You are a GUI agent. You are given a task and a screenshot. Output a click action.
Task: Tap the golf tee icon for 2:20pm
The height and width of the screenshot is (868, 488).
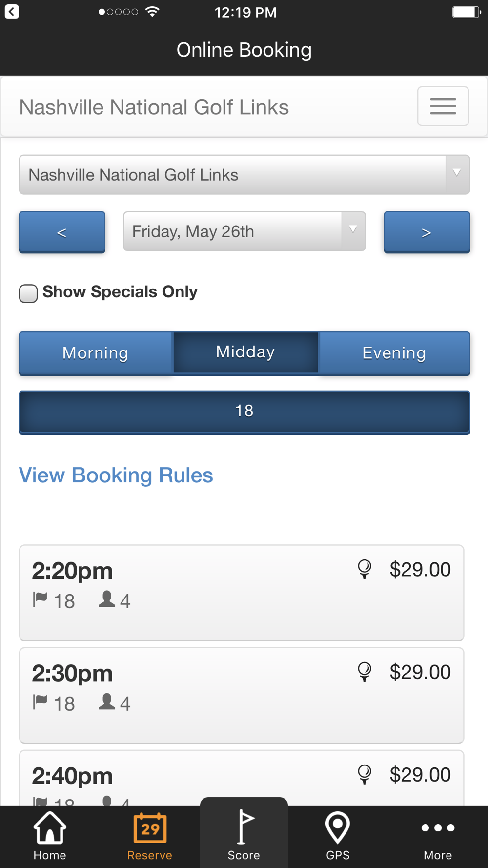point(365,569)
